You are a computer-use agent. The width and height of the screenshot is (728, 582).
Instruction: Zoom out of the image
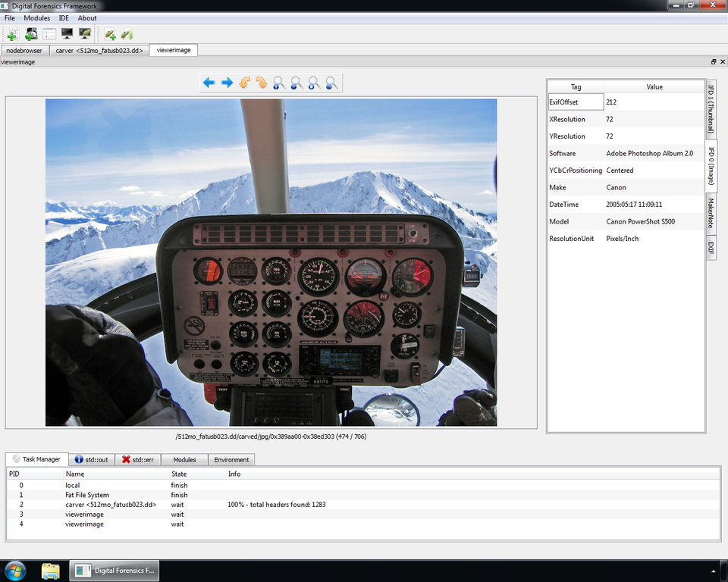(297, 83)
